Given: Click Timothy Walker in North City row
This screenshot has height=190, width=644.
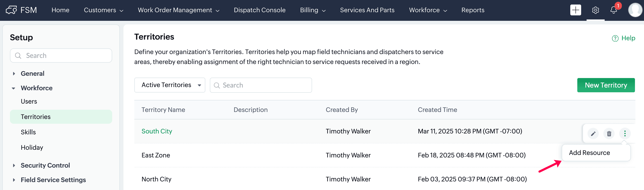Looking at the screenshot, I should pos(348,179).
